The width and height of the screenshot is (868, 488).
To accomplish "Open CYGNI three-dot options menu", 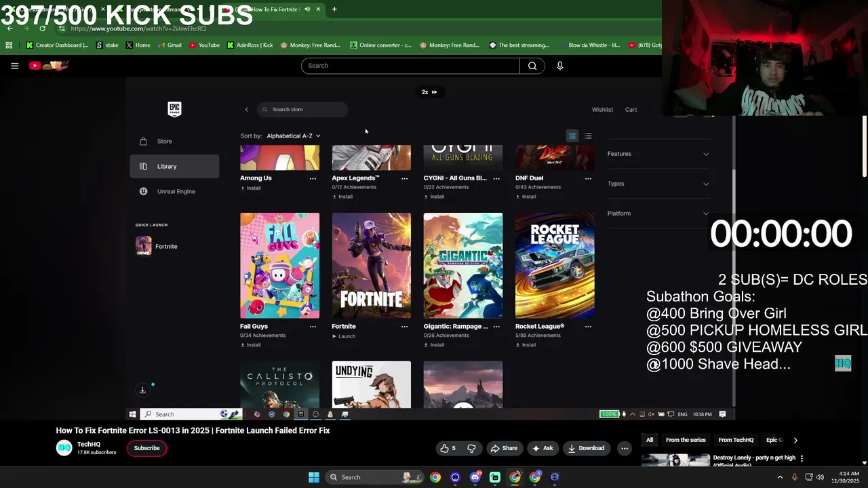I will click(496, 178).
